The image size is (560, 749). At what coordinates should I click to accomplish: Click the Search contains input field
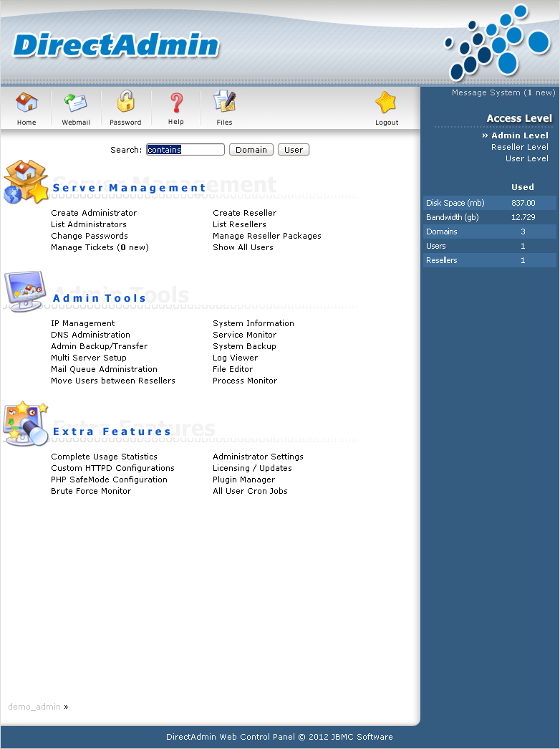click(185, 150)
